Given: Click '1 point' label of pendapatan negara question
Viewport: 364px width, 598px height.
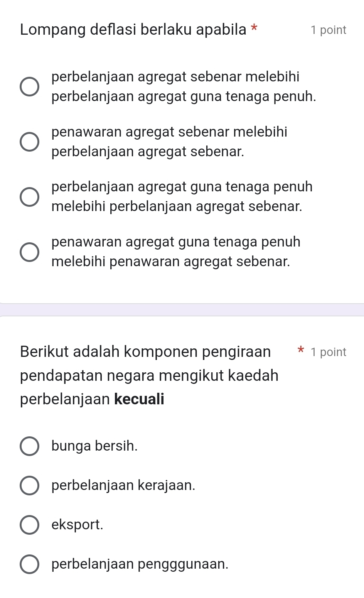Looking at the screenshot, I should [x=328, y=352].
